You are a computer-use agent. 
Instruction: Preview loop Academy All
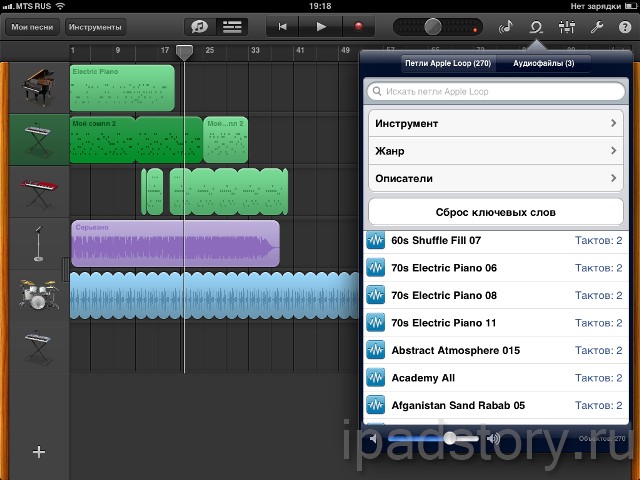pyautogui.click(x=496, y=378)
